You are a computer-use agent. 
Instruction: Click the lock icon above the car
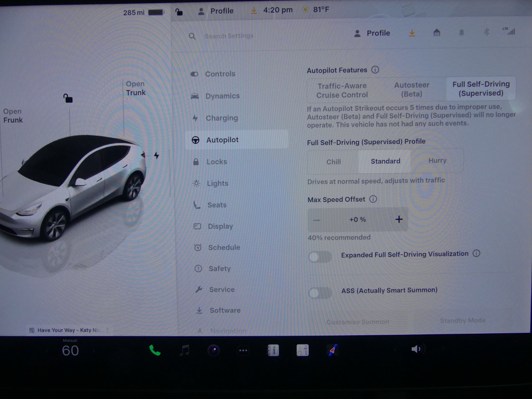coord(68,98)
